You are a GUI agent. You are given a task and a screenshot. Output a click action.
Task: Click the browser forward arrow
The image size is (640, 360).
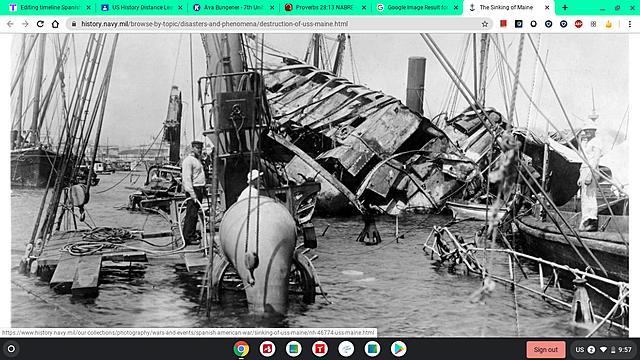(25, 24)
